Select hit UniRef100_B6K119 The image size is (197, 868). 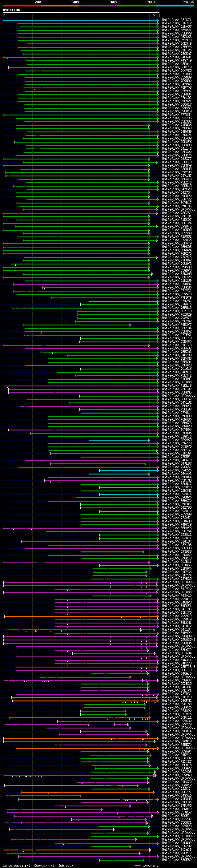[x=176, y=67]
